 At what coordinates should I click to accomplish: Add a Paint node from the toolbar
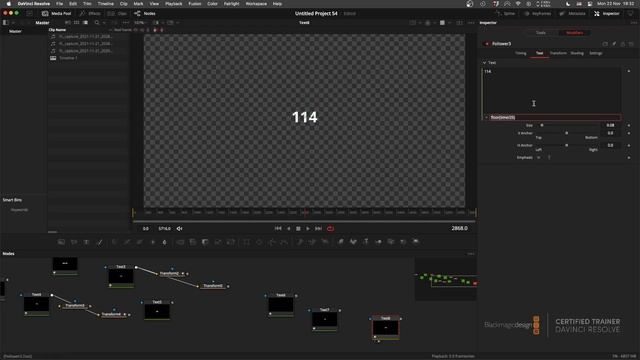[99, 242]
